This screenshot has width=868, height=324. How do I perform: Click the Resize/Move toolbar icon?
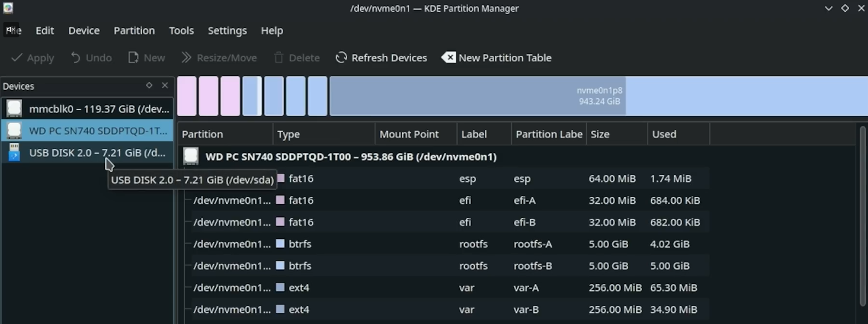point(186,58)
